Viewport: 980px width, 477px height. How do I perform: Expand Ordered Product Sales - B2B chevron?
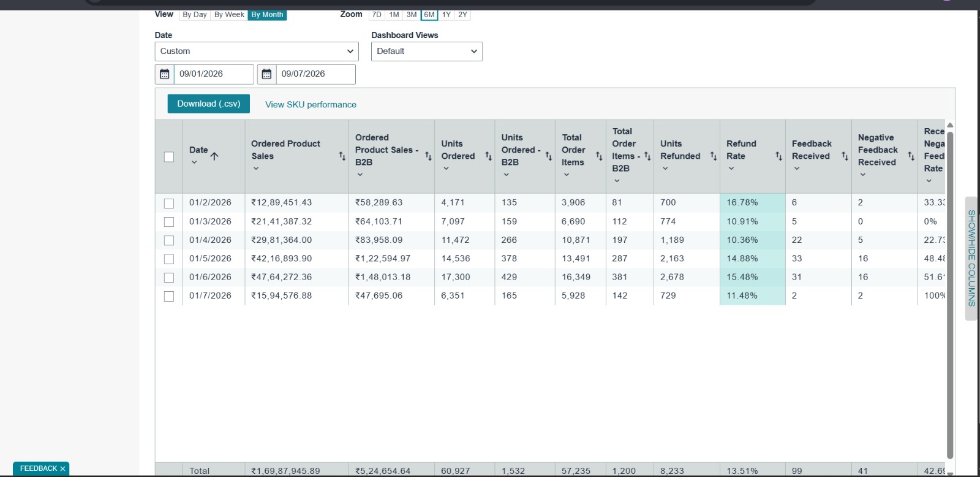[x=360, y=175]
